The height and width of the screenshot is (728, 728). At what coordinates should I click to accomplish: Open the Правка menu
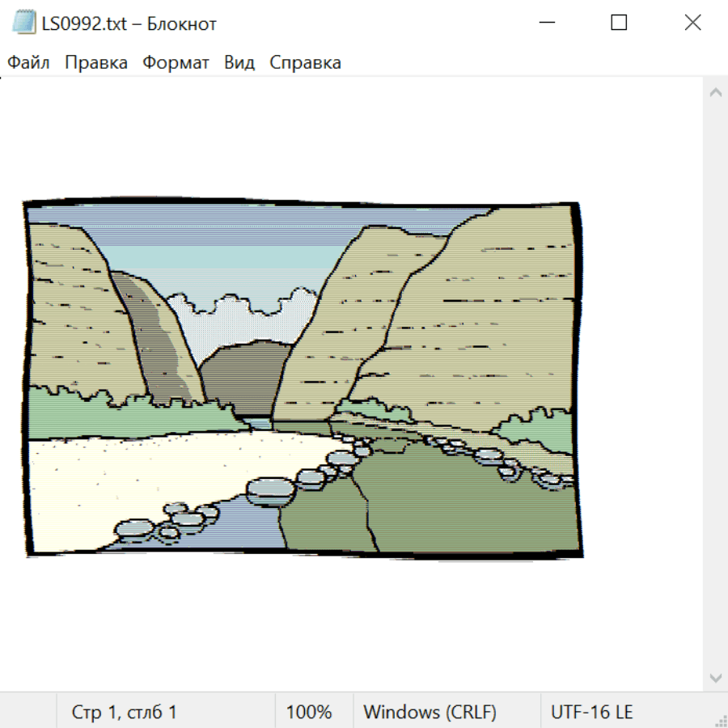[x=96, y=62]
